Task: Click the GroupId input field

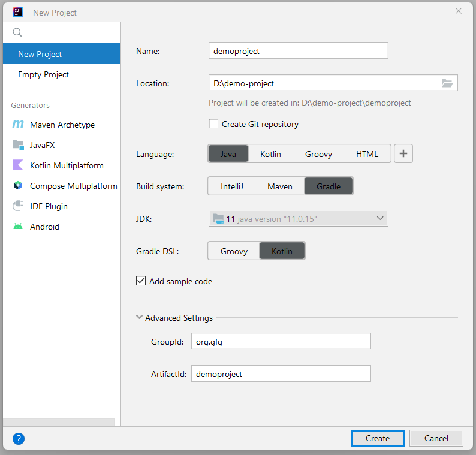Action: tap(281, 341)
